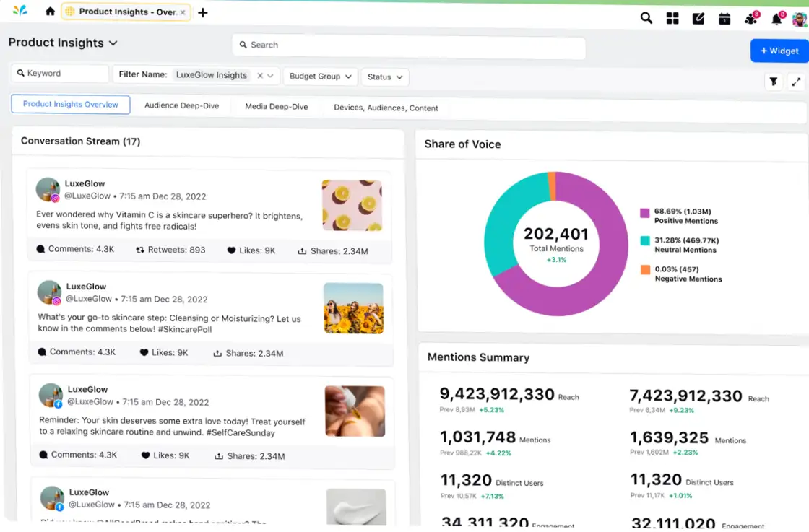The image size is (809, 532).
Task: Click the 1,031,748 Mentions value
Action: 477,437
